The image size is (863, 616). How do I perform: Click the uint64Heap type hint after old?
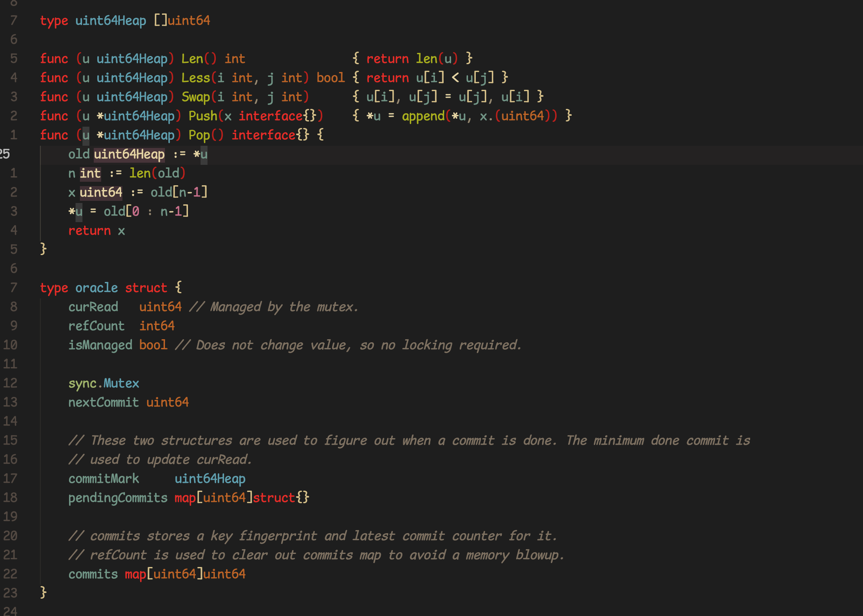pos(129,154)
